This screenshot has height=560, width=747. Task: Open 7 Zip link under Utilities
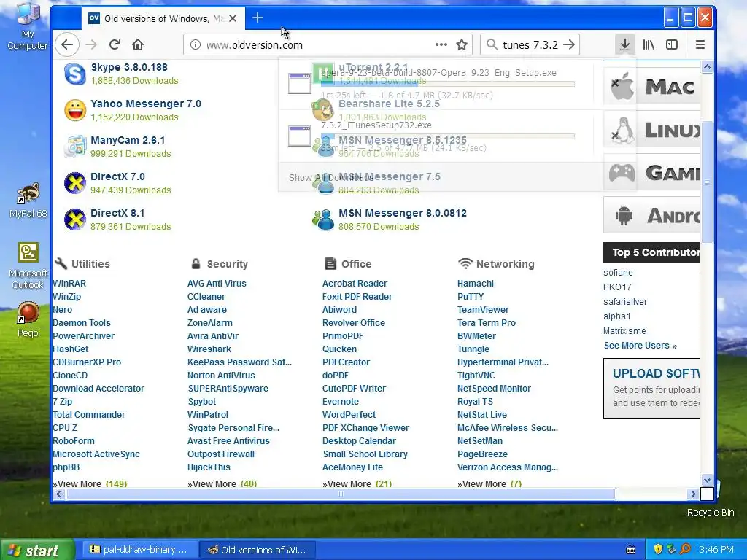63,402
